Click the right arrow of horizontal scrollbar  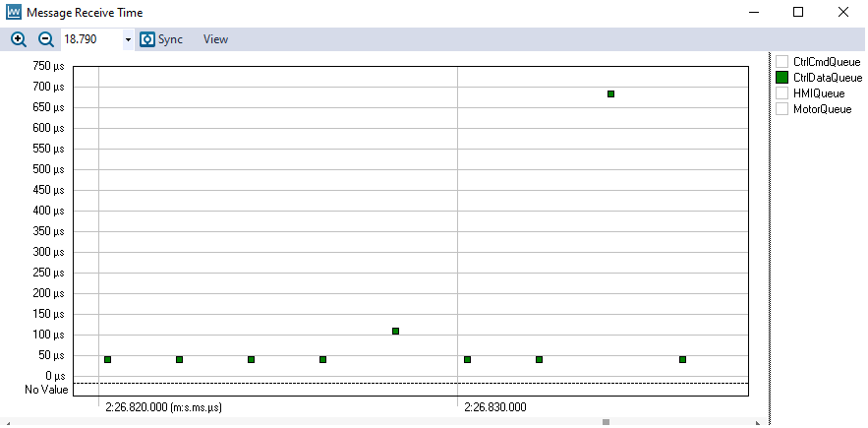pos(758,423)
